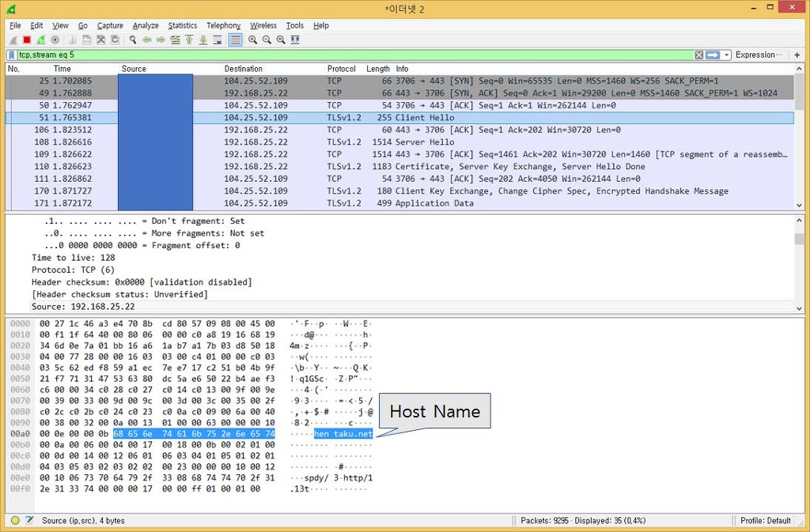Toggle packet list colorization

(x=235, y=40)
